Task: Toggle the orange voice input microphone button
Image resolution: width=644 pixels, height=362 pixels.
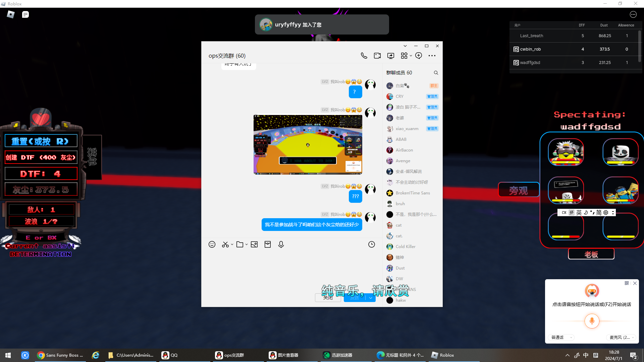Action: pyautogui.click(x=592, y=321)
